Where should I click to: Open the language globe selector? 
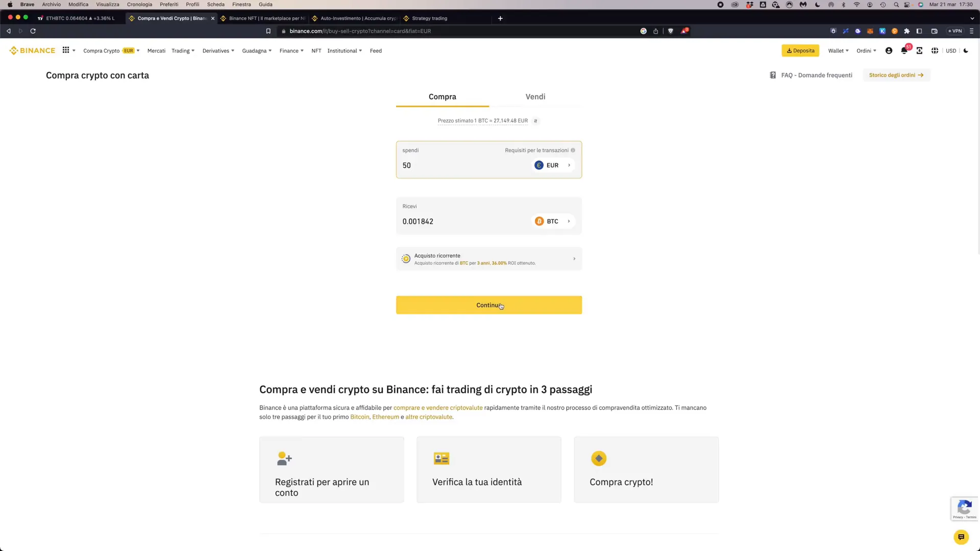935,51
